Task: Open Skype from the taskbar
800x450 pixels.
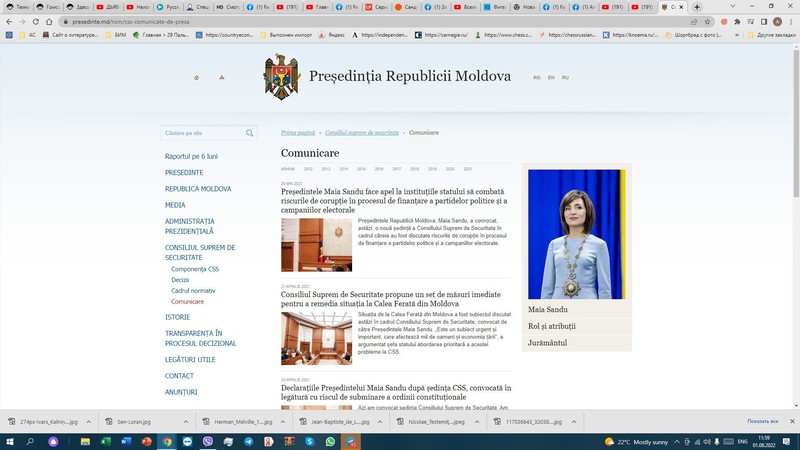Action: coord(310,441)
